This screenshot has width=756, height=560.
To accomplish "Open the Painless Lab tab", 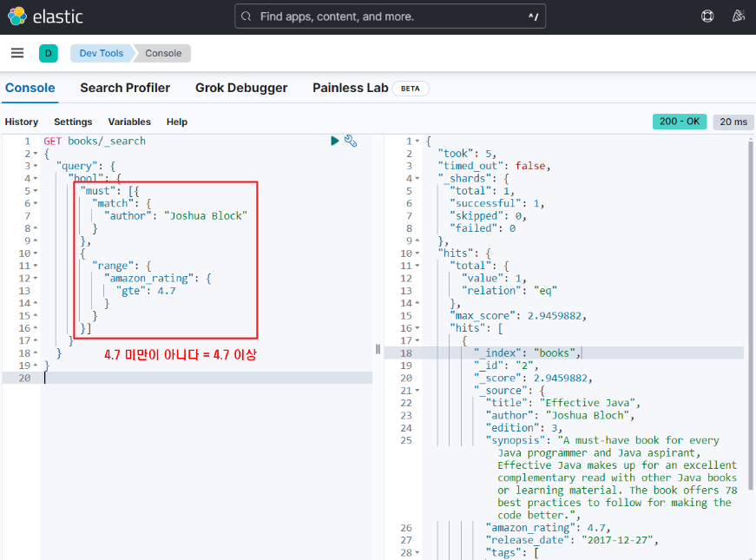I will (350, 88).
